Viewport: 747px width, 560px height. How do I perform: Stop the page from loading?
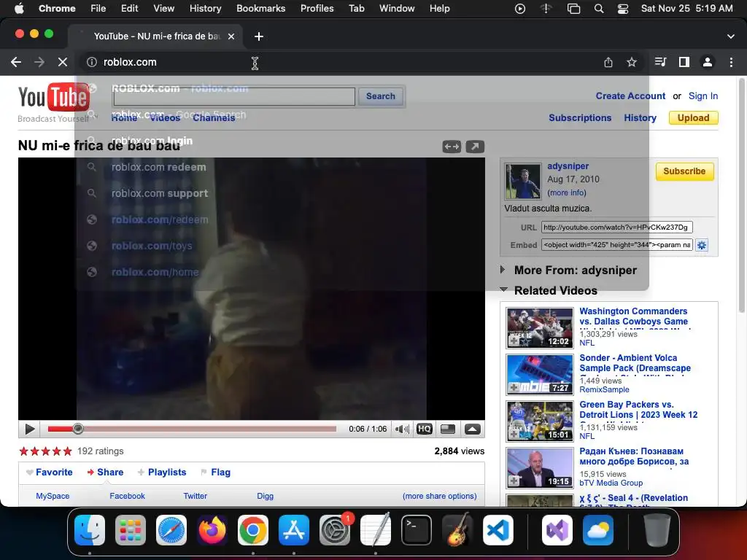[x=63, y=63]
